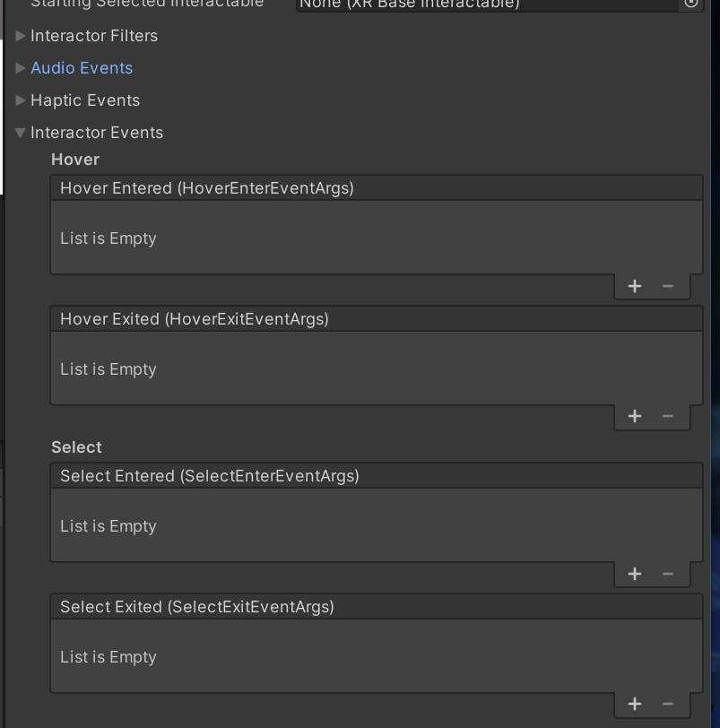Open object picker for Starting Selected Interactable
This screenshot has width=720, height=728.
[x=691, y=4]
